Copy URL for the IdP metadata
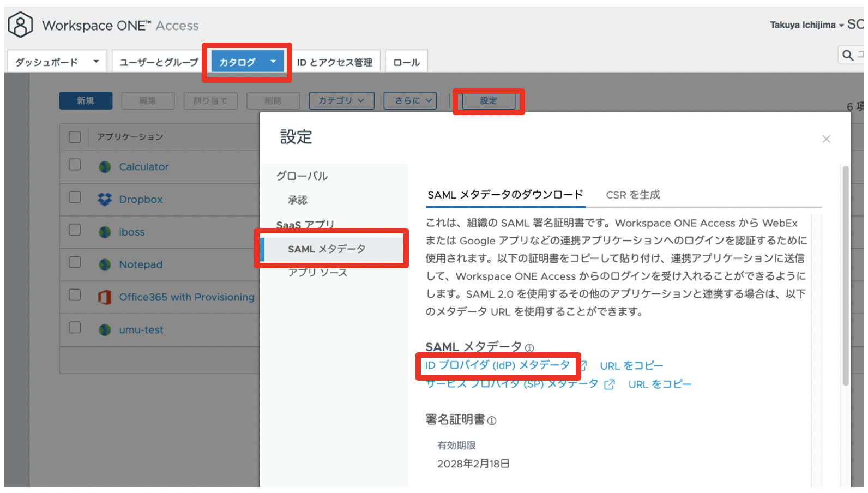This screenshot has height=493, width=868. tap(631, 366)
